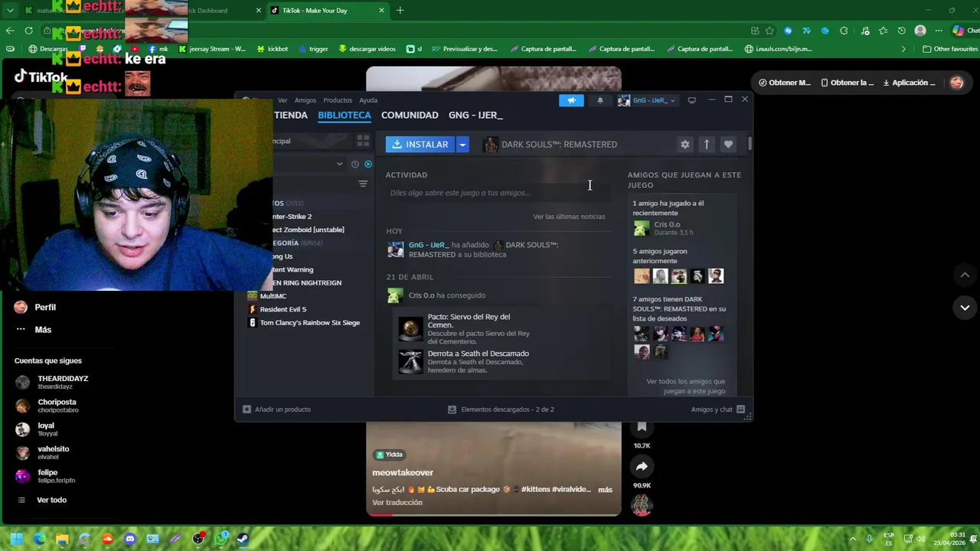Click the blue INSTALAR button
The height and width of the screenshot is (551, 980).
(x=420, y=144)
